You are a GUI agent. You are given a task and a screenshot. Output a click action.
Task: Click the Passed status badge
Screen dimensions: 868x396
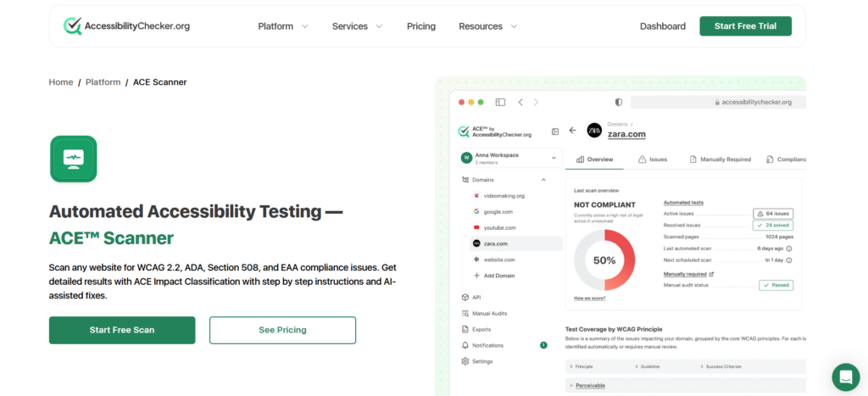click(x=776, y=285)
